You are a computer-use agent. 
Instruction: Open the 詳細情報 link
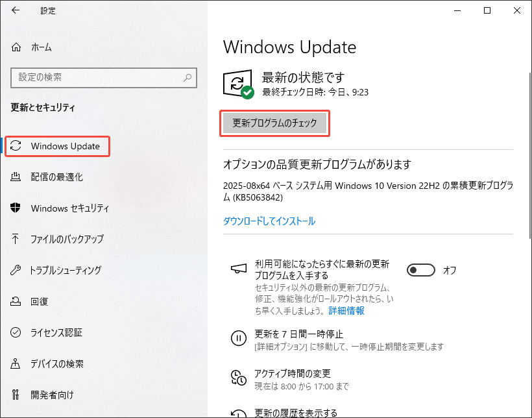pos(346,311)
